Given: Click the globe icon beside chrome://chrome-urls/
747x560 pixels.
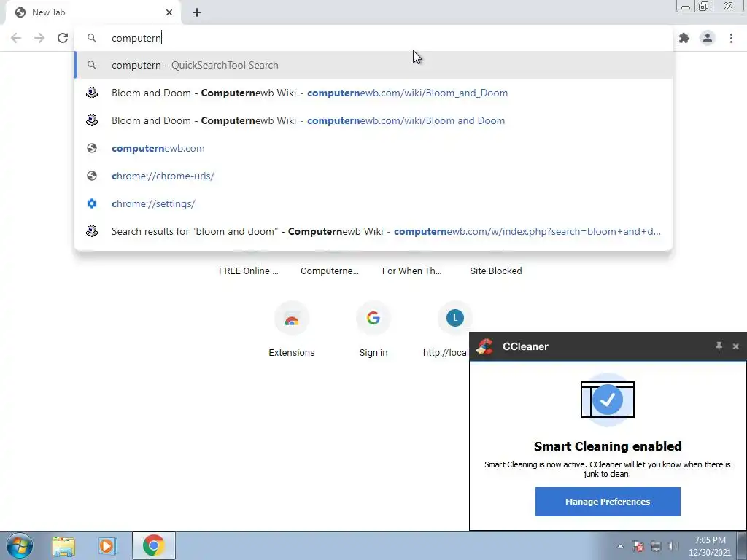Looking at the screenshot, I should pos(92,176).
